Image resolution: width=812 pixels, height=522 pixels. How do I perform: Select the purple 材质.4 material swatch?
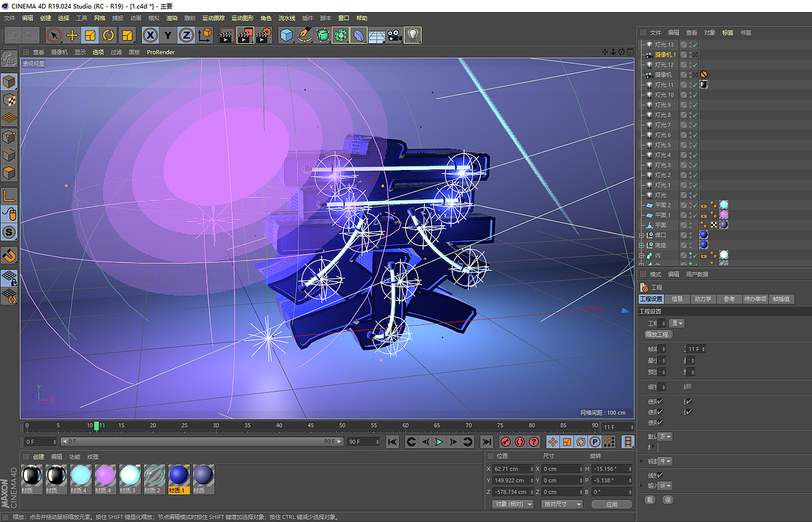[105, 479]
